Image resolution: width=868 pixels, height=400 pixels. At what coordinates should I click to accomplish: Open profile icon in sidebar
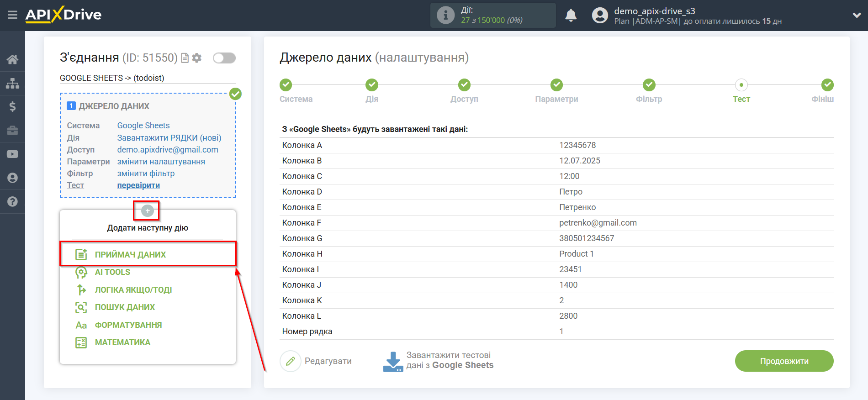(x=12, y=178)
